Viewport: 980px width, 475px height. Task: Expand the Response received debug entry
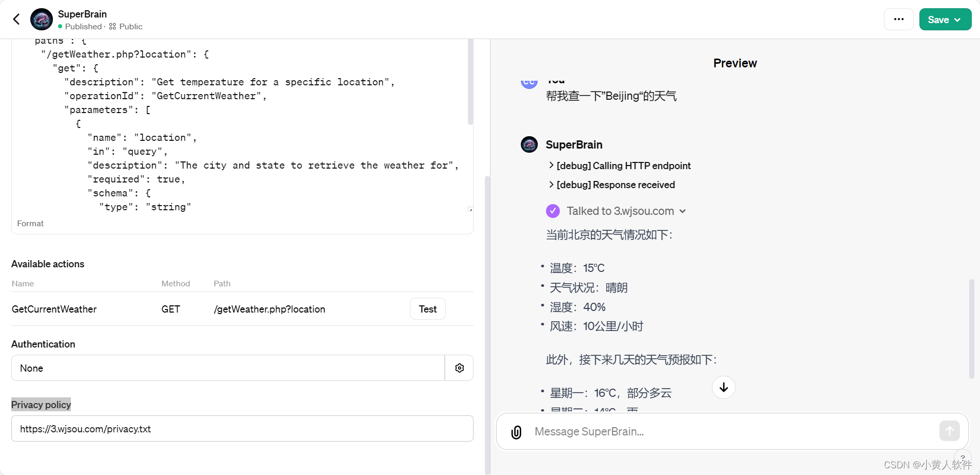click(x=612, y=185)
